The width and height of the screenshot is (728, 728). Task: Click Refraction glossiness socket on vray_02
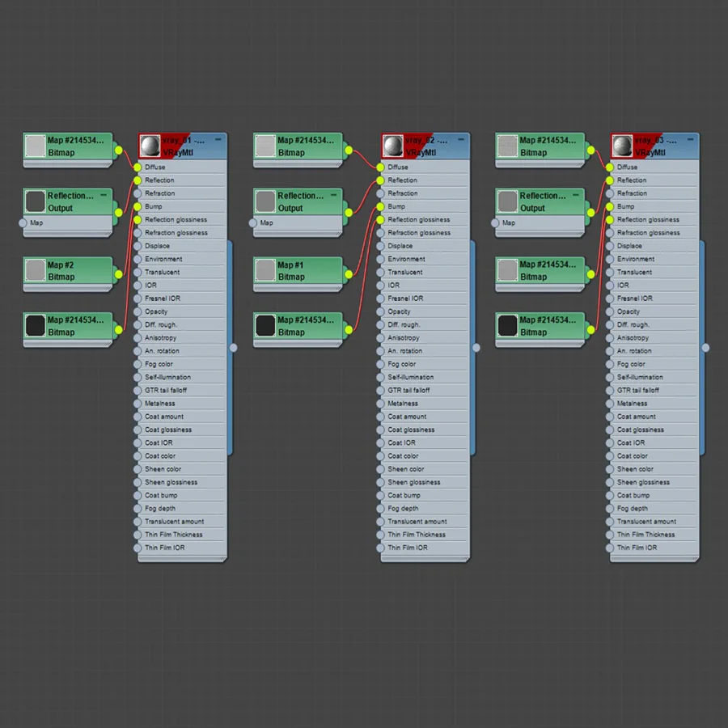[x=380, y=233]
